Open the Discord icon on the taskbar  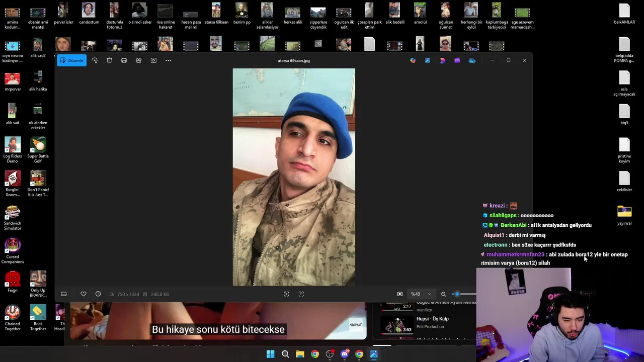[x=344, y=354]
